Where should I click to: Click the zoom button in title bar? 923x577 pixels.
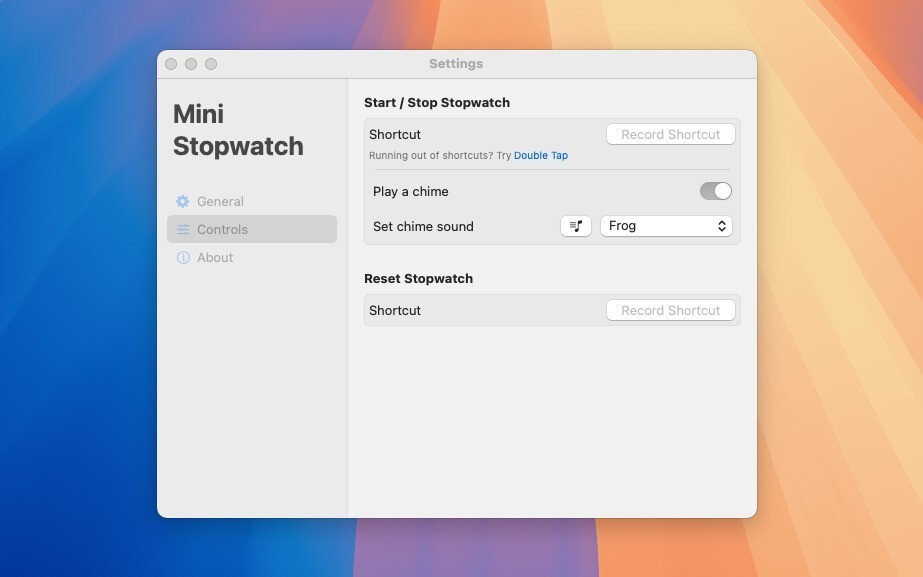pos(211,64)
